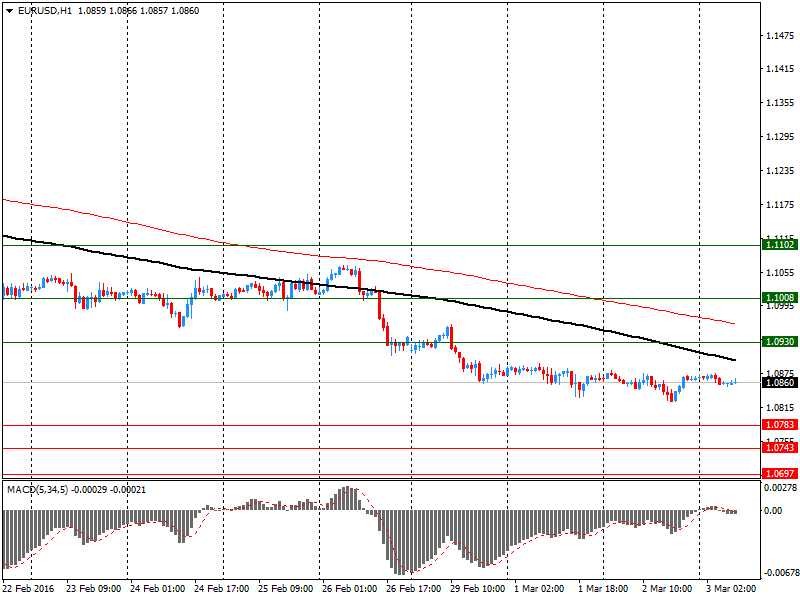Image resolution: width=800 pixels, height=600 pixels.
Task: Click the 1.1475 price scale value
Action: (780, 35)
